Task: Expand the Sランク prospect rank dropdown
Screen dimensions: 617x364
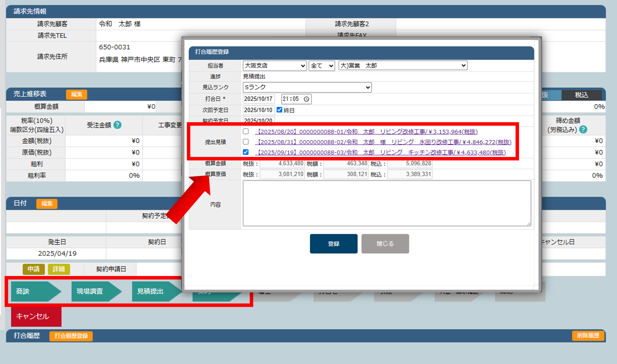Action: 307,87
